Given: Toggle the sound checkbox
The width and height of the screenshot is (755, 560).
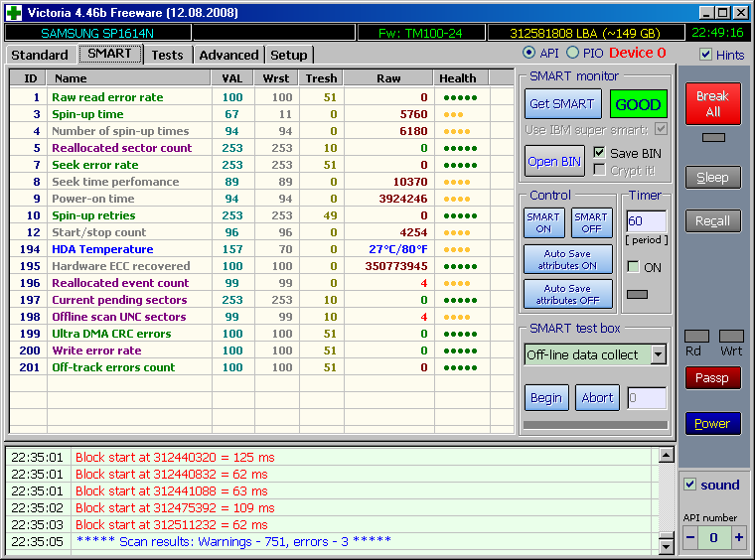Looking at the screenshot, I should pos(690,484).
